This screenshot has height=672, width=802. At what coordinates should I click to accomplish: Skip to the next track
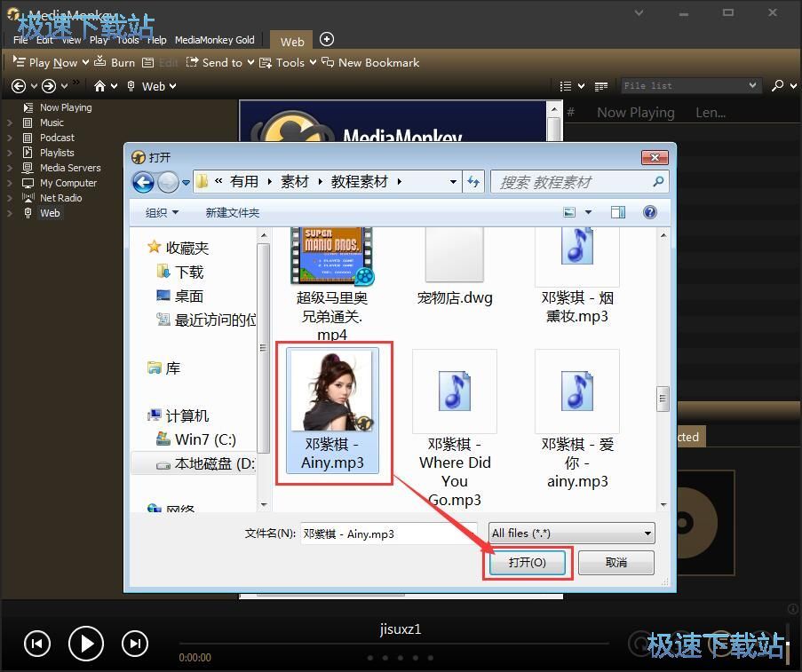coord(134,644)
